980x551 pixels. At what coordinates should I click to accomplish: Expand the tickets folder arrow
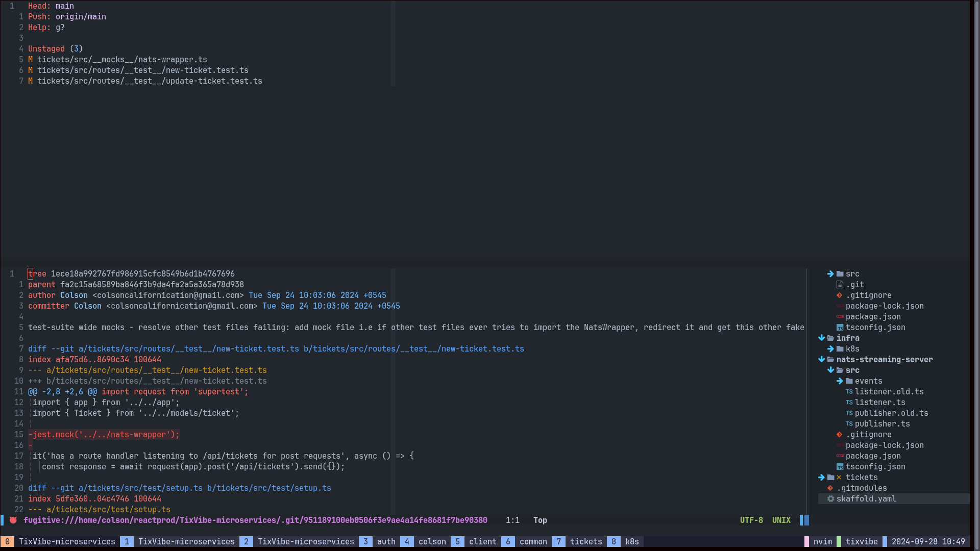tap(821, 478)
